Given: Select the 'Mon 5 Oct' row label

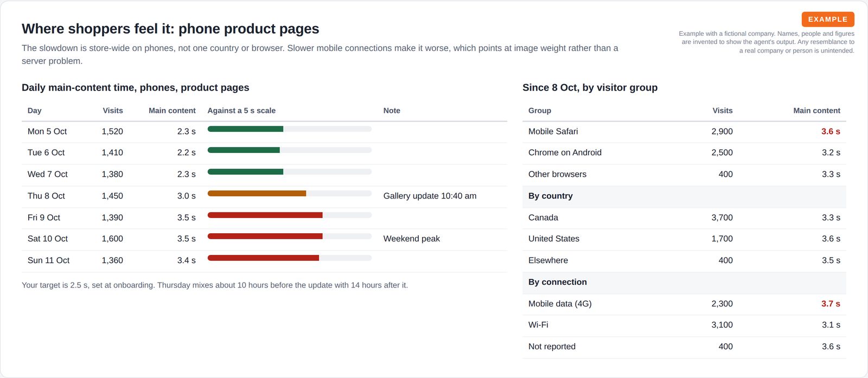Looking at the screenshot, I should point(47,131).
